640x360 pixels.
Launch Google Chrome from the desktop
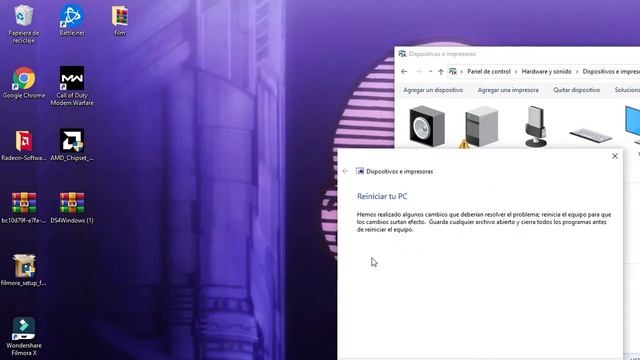(24, 83)
